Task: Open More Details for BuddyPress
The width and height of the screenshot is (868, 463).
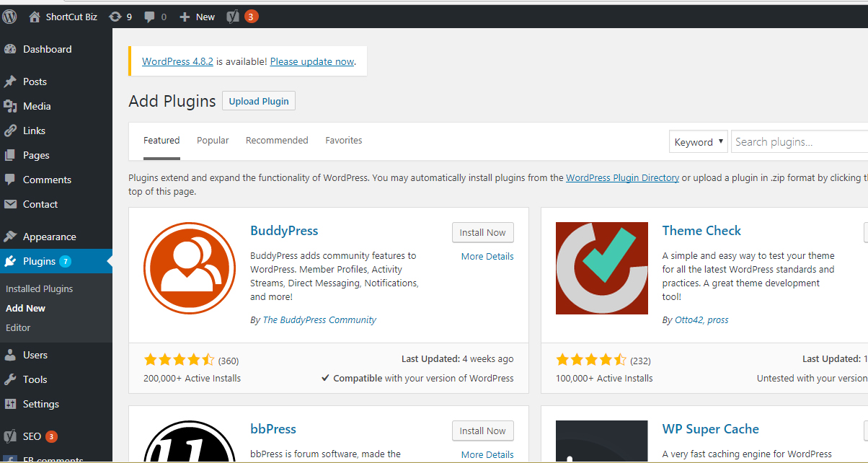Action: pyautogui.click(x=487, y=256)
